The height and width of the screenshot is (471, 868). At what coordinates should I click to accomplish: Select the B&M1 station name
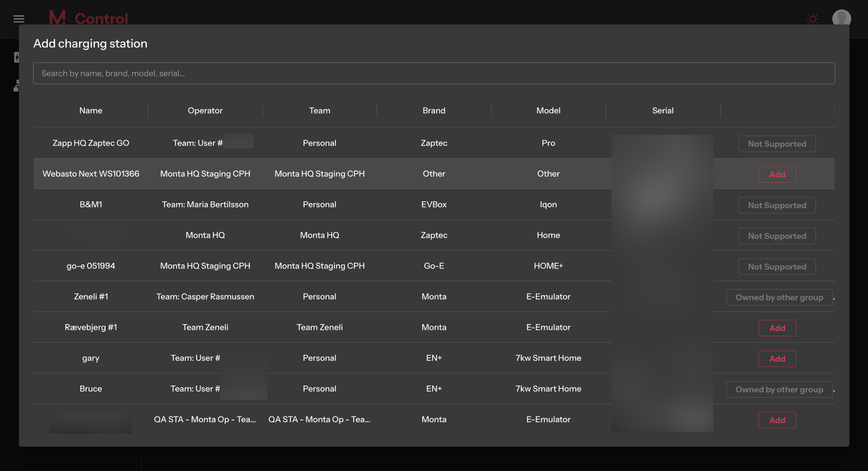pos(91,204)
